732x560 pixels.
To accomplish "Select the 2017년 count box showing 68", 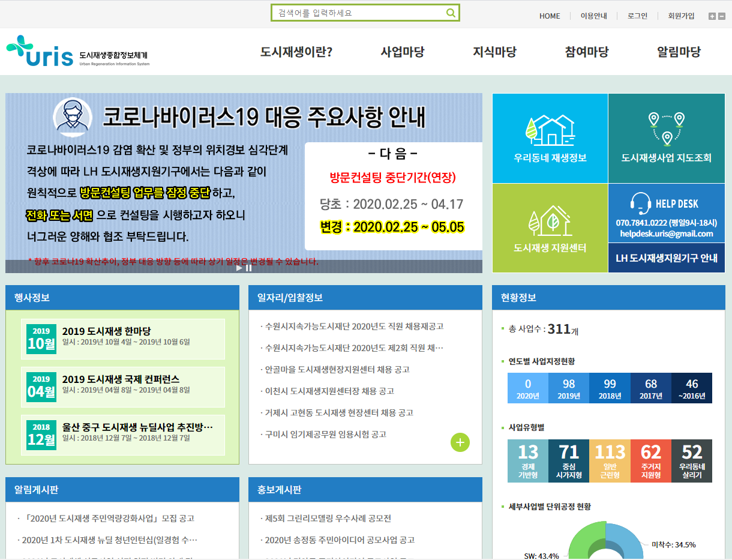I will (651, 388).
